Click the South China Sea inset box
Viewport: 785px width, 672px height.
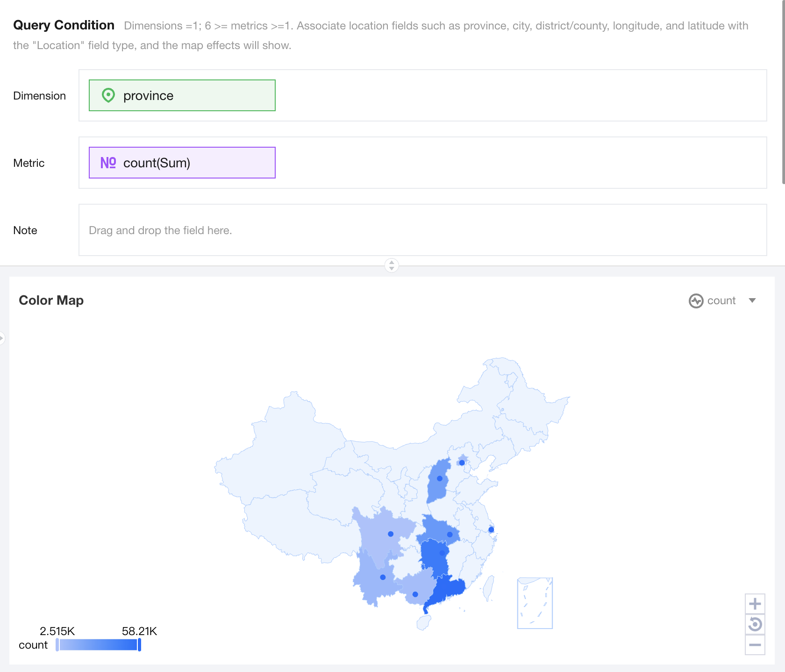tap(535, 603)
